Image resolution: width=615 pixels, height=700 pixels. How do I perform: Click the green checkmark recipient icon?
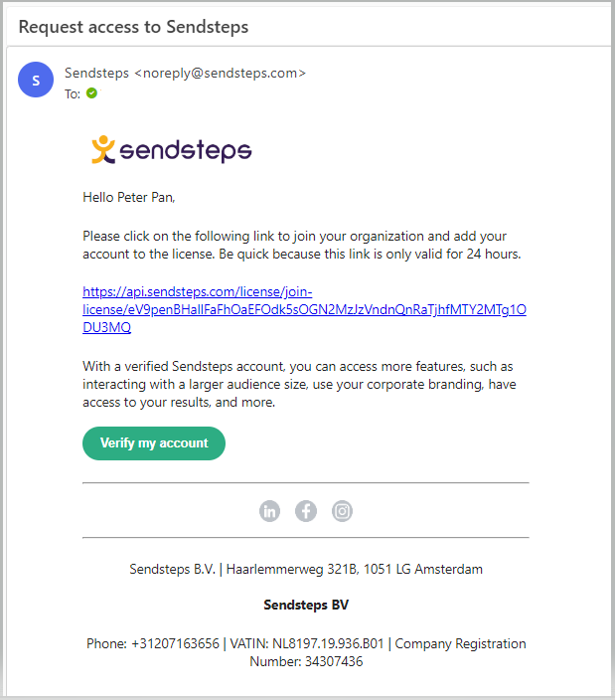click(91, 93)
